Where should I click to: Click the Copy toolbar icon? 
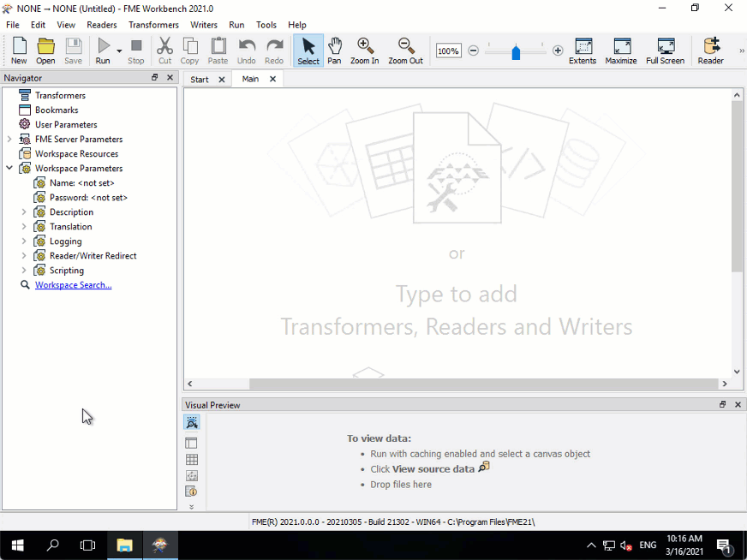coord(189,51)
